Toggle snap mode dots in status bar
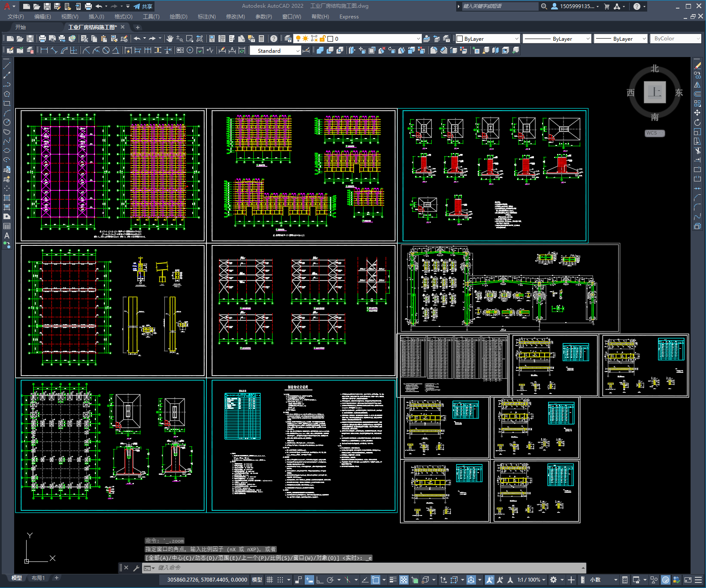This screenshot has width=706, height=588. coord(280,580)
